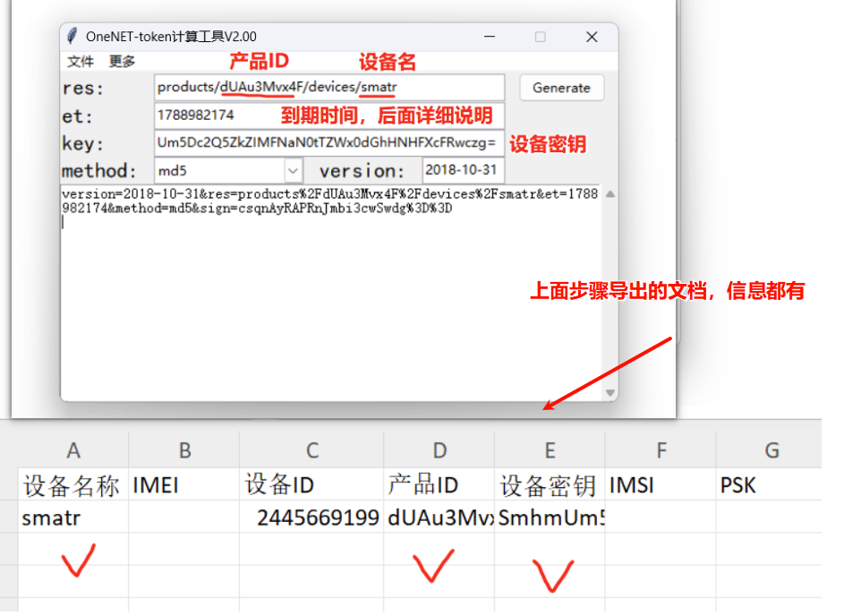844x616 pixels.
Task: Click the OneNET token tool feather icon
Action: click(x=72, y=36)
